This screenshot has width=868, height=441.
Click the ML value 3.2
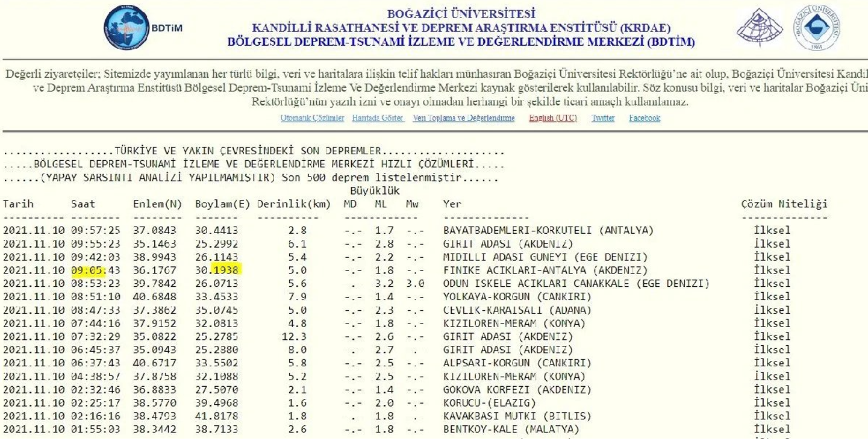pos(384,283)
